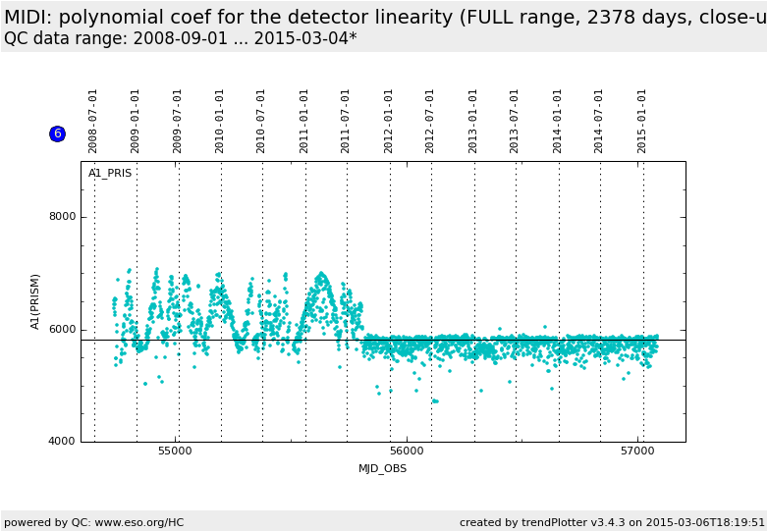
Task: Click the MIDI polynomial coef plot title
Action: coord(383,18)
